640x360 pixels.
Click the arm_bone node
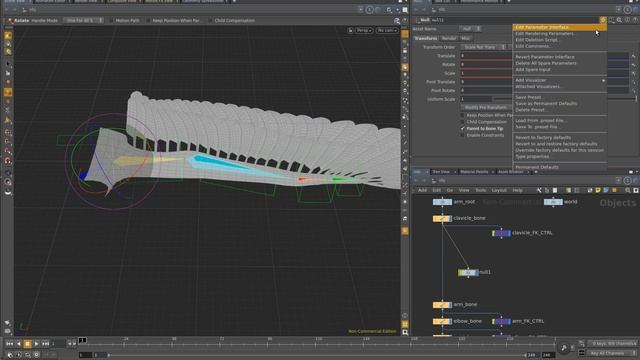pyautogui.click(x=442, y=305)
